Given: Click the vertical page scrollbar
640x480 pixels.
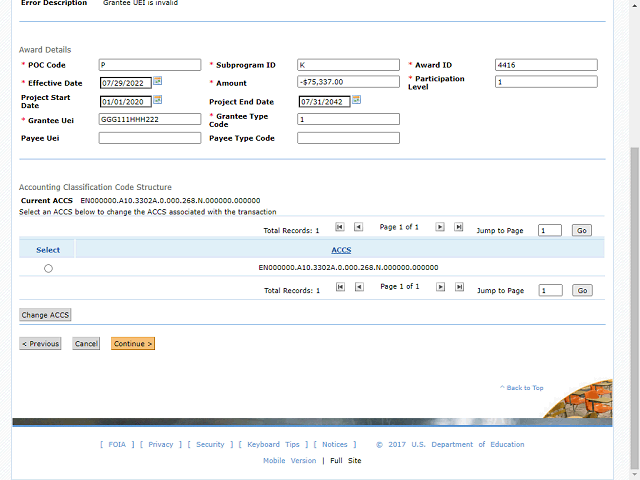Looking at the screenshot, I should click(635, 306).
